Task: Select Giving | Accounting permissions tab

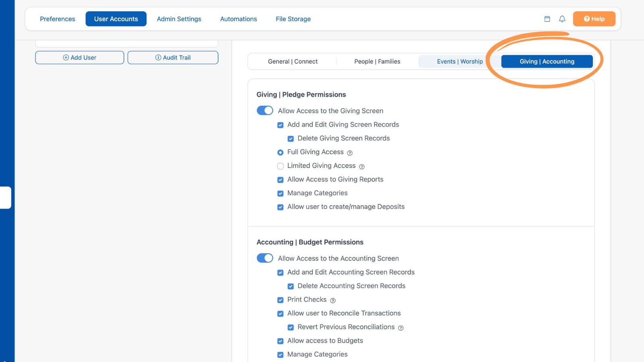Action: [547, 62]
